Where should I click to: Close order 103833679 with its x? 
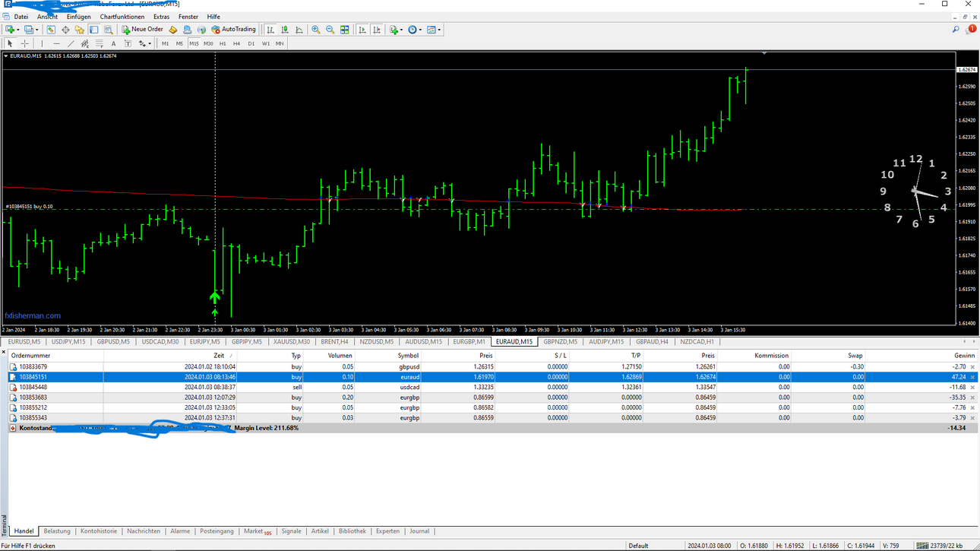(972, 367)
